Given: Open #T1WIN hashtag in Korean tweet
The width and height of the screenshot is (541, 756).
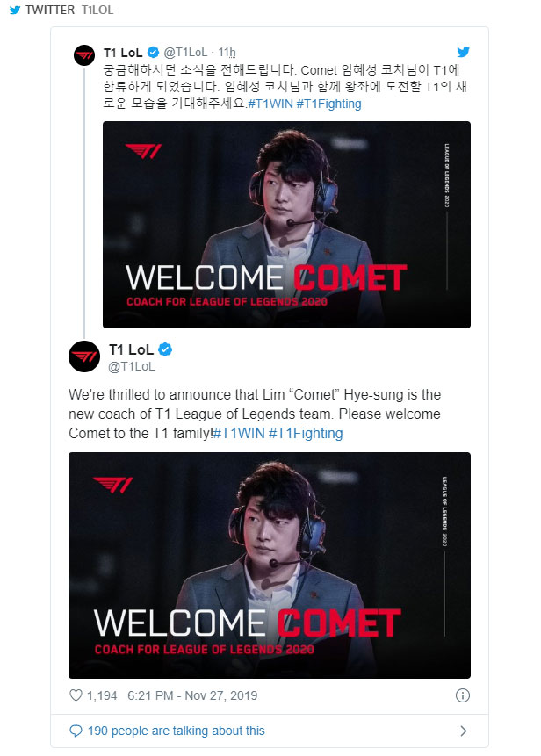Looking at the screenshot, I should click(270, 104).
